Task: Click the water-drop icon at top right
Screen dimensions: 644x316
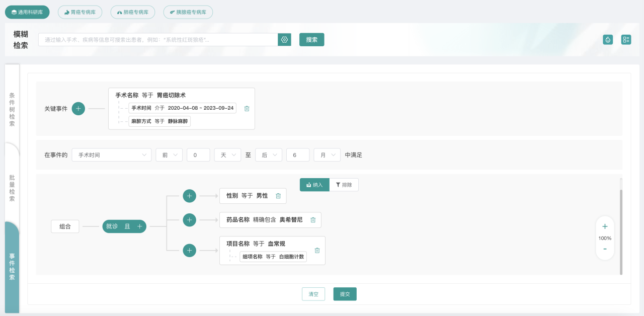Action: coord(608,40)
